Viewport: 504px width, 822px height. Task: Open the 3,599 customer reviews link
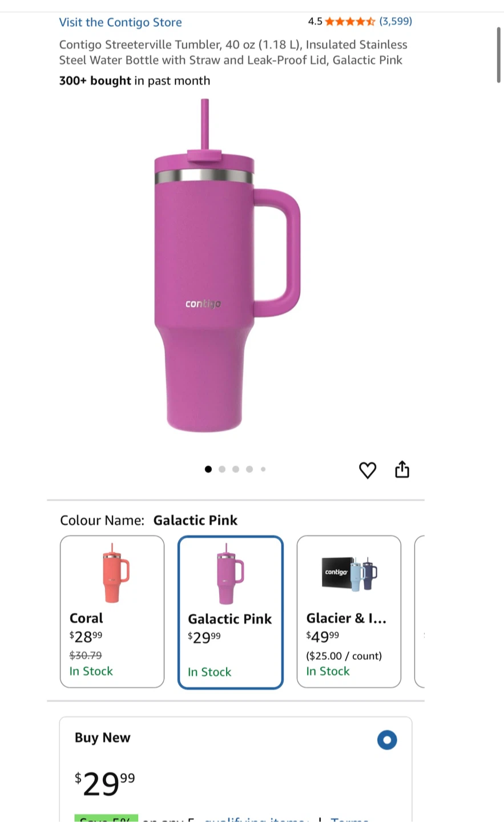click(x=396, y=21)
